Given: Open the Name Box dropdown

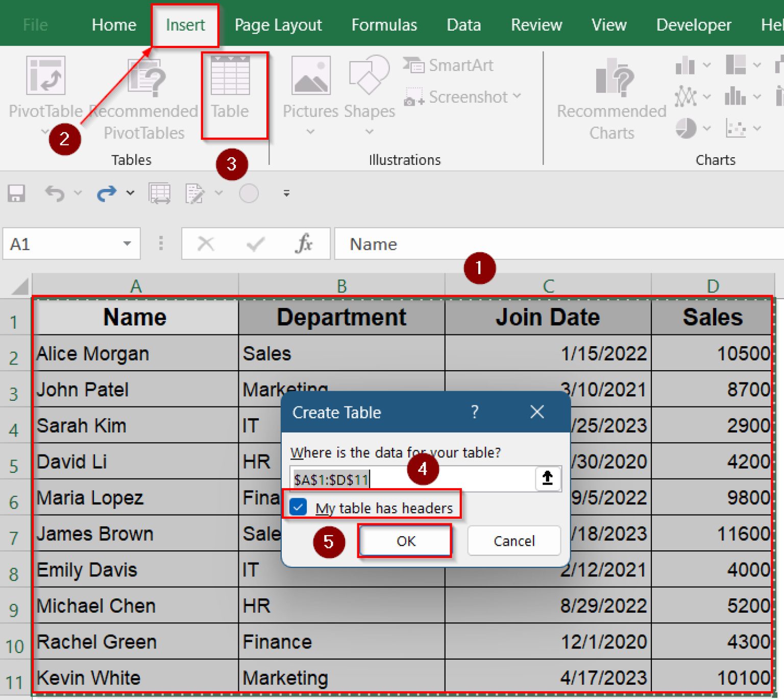Looking at the screenshot, I should pyautogui.click(x=127, y=244).
